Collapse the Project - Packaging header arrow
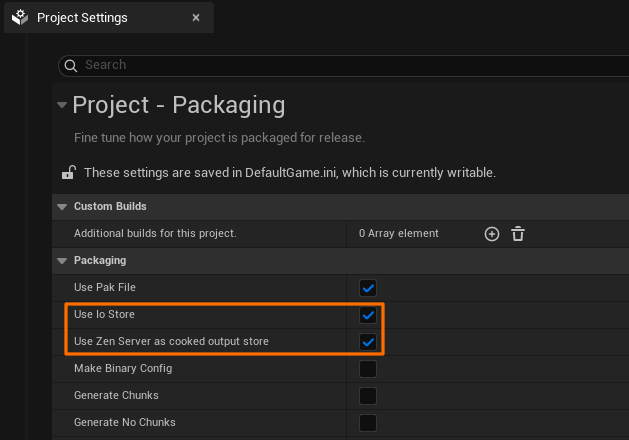The image size is (629, 440). pos(63,106)
